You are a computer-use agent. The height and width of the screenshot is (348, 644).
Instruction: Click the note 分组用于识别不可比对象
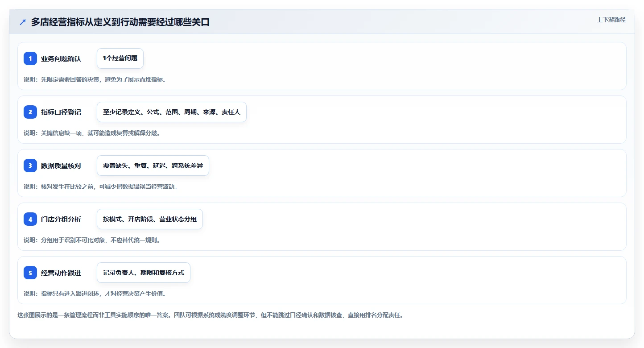(x=92, y=240)
